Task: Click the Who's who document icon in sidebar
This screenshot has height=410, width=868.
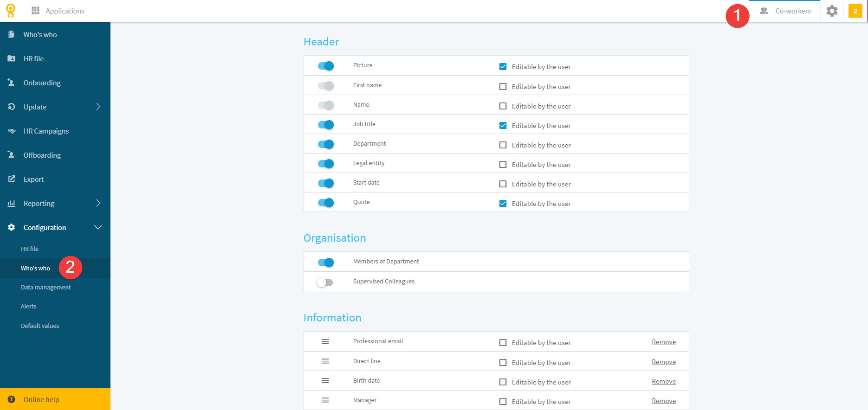Action: click(x=12, y=34)
